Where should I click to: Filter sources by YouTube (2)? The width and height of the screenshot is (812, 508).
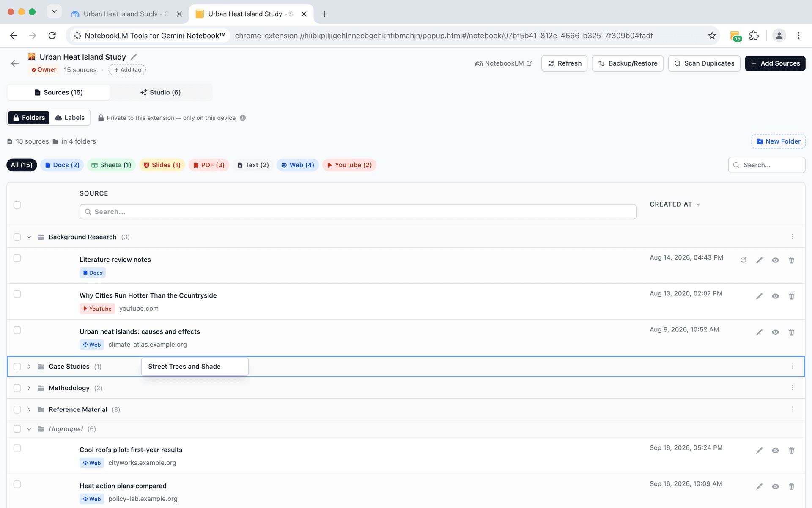pos(349,165)
